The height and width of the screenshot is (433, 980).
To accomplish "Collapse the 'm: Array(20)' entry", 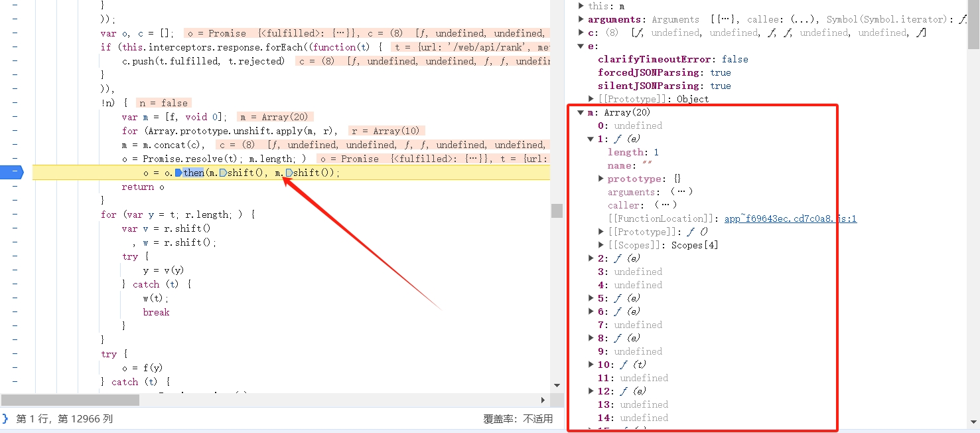I will coord(581,112).
